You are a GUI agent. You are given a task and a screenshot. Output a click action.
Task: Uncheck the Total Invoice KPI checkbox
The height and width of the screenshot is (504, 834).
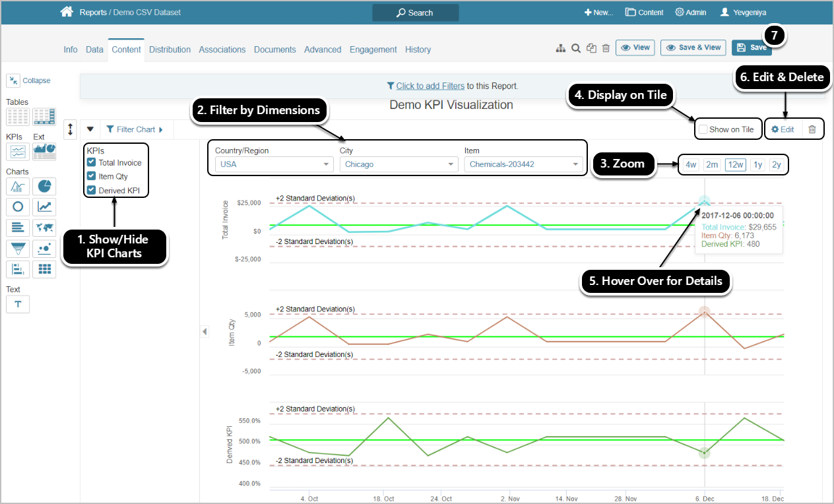[92, 162]
